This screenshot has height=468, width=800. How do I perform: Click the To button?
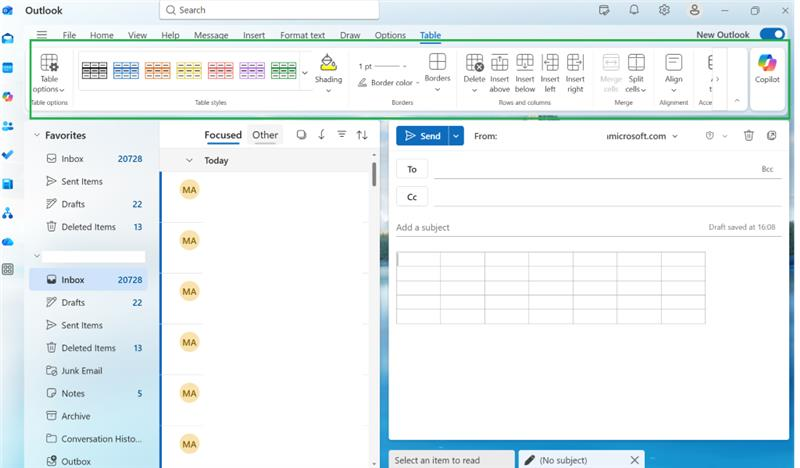(x=412, y=169)
